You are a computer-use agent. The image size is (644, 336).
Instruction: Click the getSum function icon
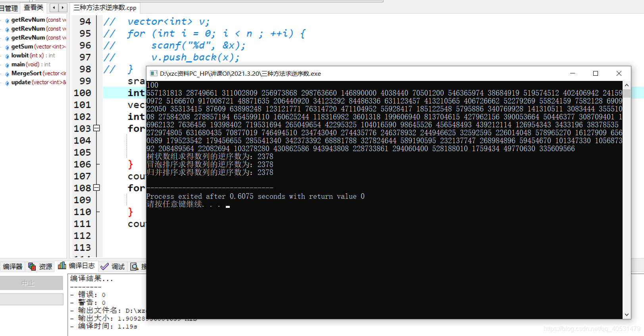(7, 47)
